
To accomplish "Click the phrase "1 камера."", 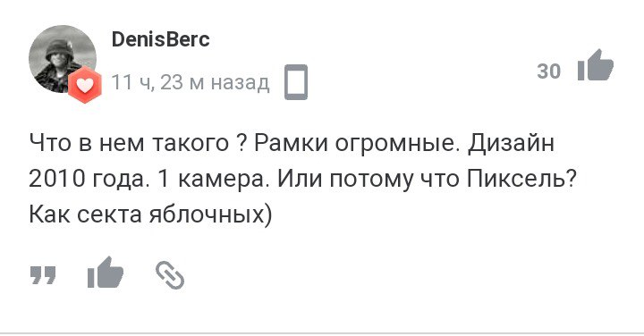I will click(211, 180).
